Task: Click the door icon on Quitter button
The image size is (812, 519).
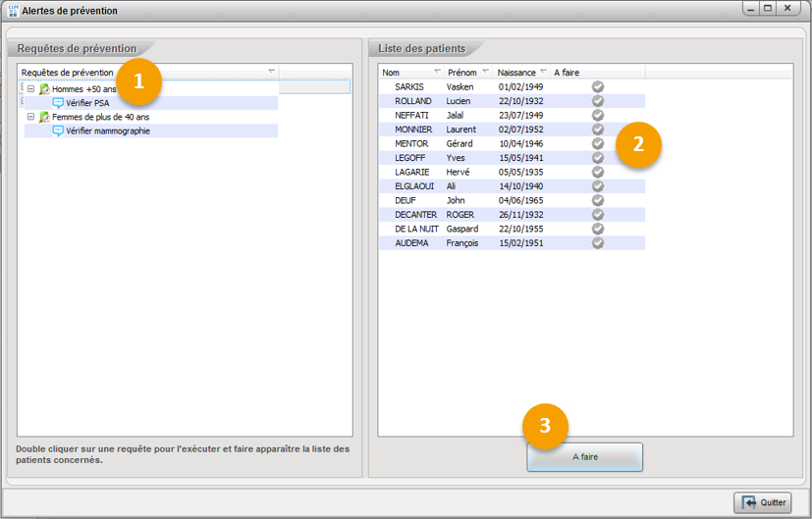Action: (x=748, y=501)
